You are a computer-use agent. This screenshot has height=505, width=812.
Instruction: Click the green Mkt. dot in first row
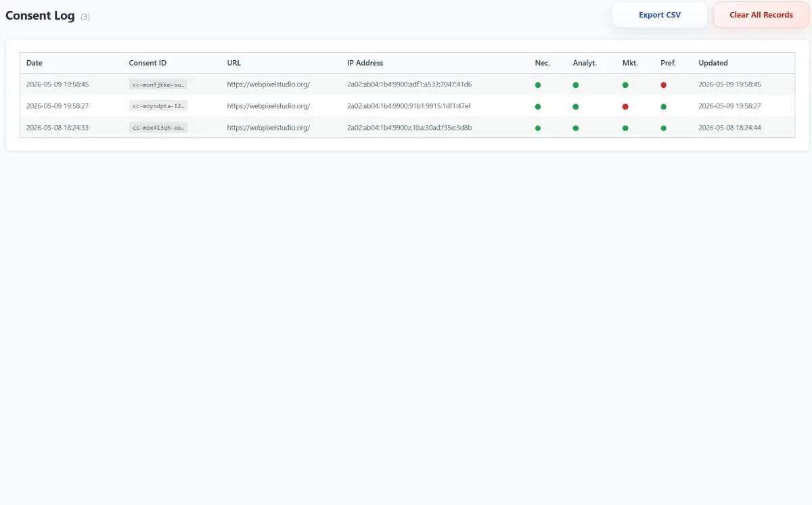(x=625, y=85)
